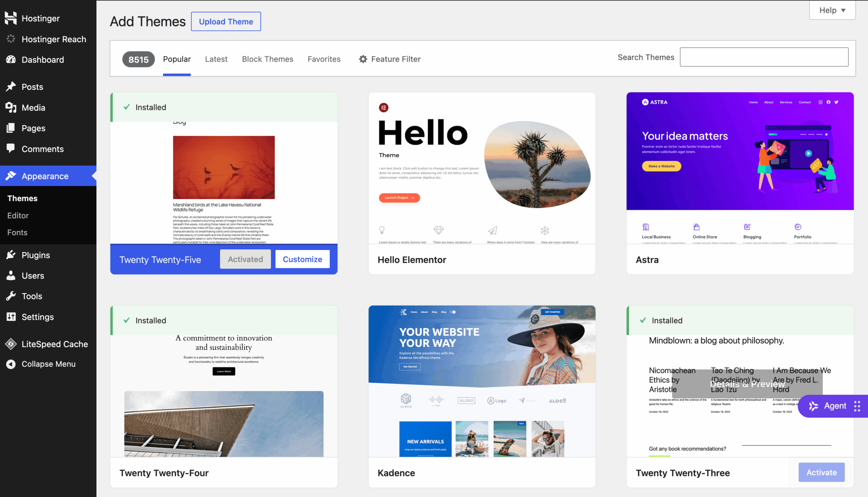Click the Twenty Twenty-Five theme name
The width and height of the screenshot is (868, 497).
coord(160,260)
